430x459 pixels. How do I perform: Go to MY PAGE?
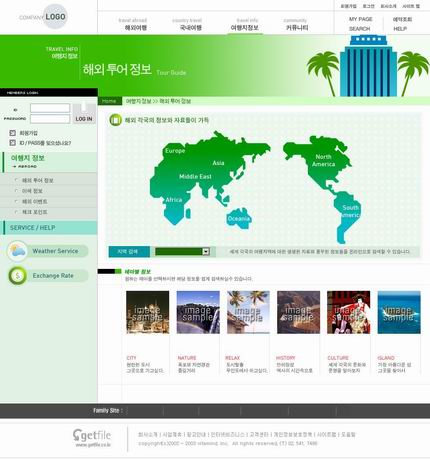pos(360,19)
